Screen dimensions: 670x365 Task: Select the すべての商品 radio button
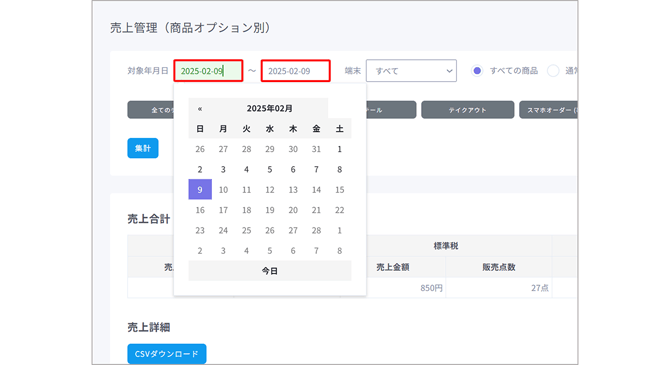477,71
